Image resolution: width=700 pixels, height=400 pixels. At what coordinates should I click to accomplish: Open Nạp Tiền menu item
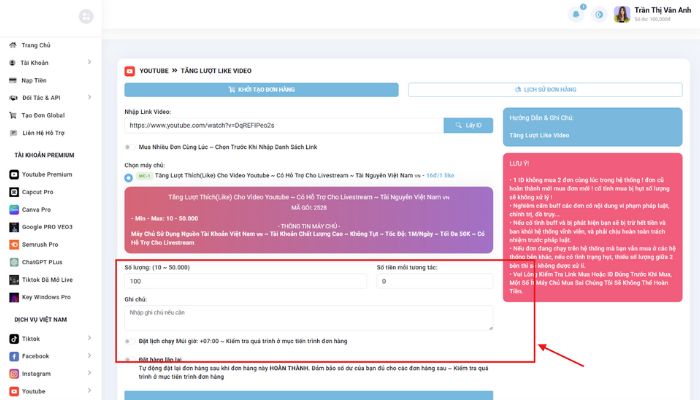34,80
